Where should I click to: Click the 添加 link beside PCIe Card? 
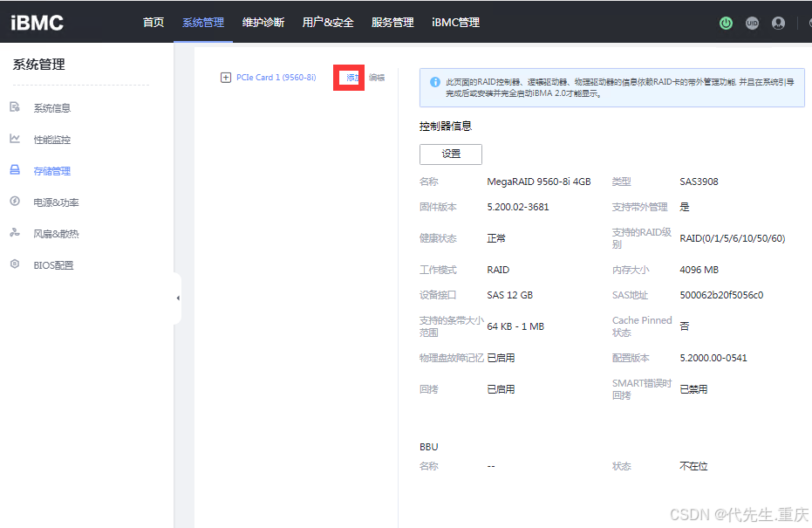tap(351, 78)
